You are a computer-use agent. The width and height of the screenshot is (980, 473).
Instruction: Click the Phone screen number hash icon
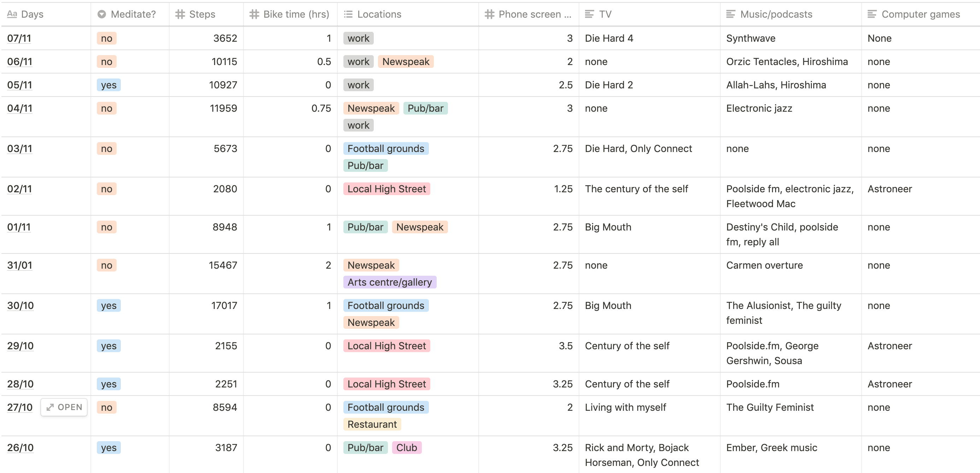coord(489,14)
